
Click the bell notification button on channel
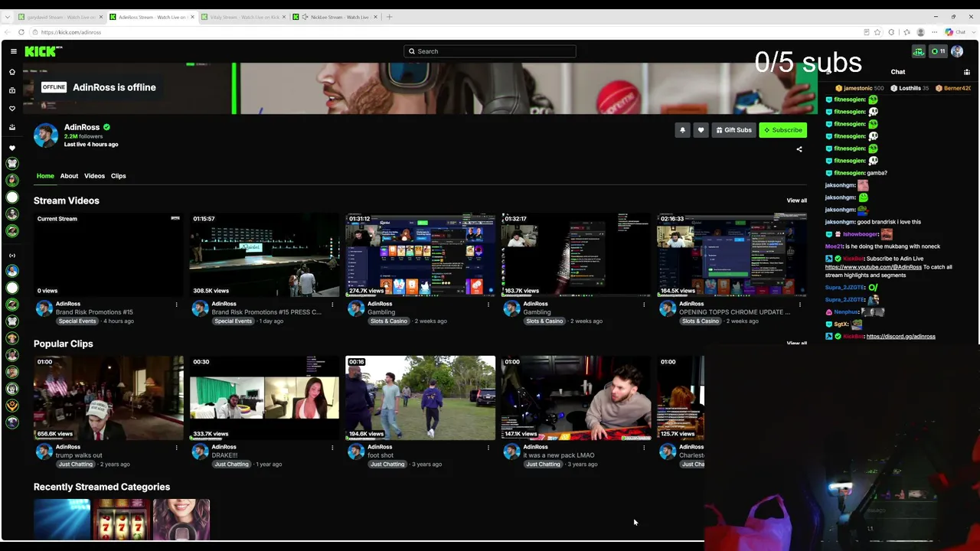(x=683, y=130)
